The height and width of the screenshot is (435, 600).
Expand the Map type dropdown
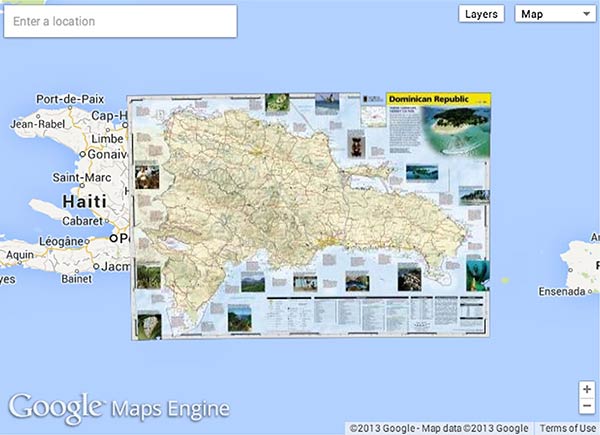point(555,14)
